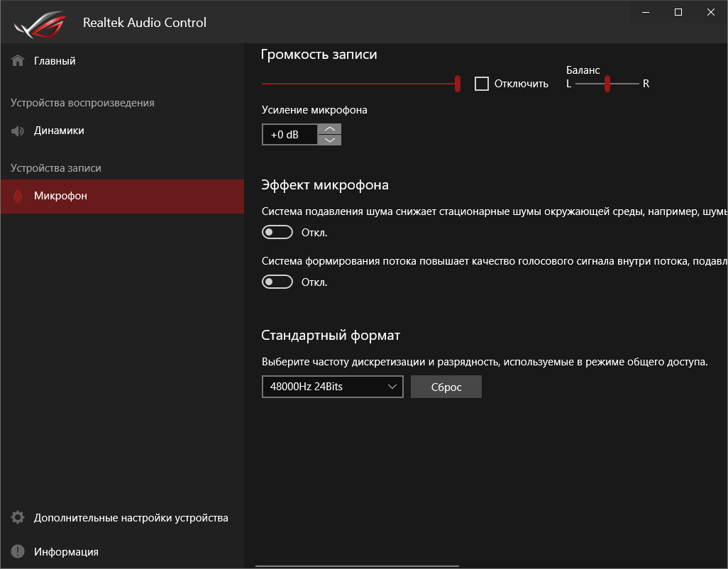This screenshot has height=569, width=728.
Task: Expand the microphone gain +0 dB selector
Action: 289,134
